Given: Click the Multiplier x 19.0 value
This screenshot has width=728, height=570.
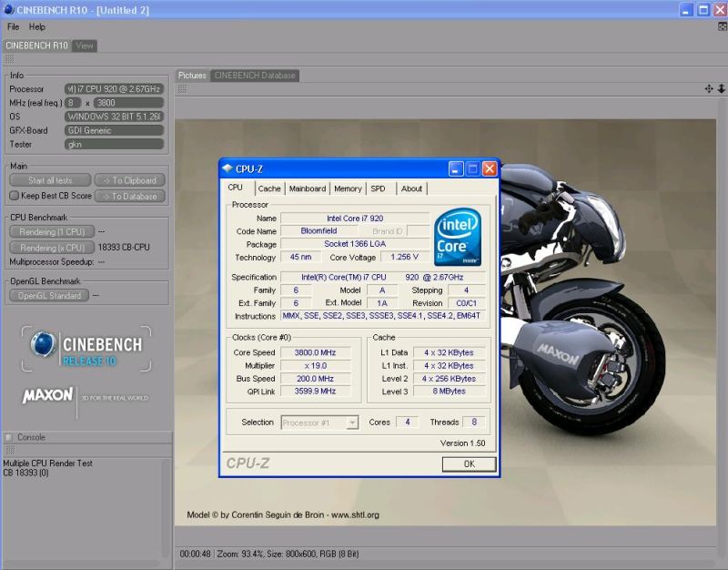Looking at the screenshot, I should pyautogui.click(x=315, y=366).
